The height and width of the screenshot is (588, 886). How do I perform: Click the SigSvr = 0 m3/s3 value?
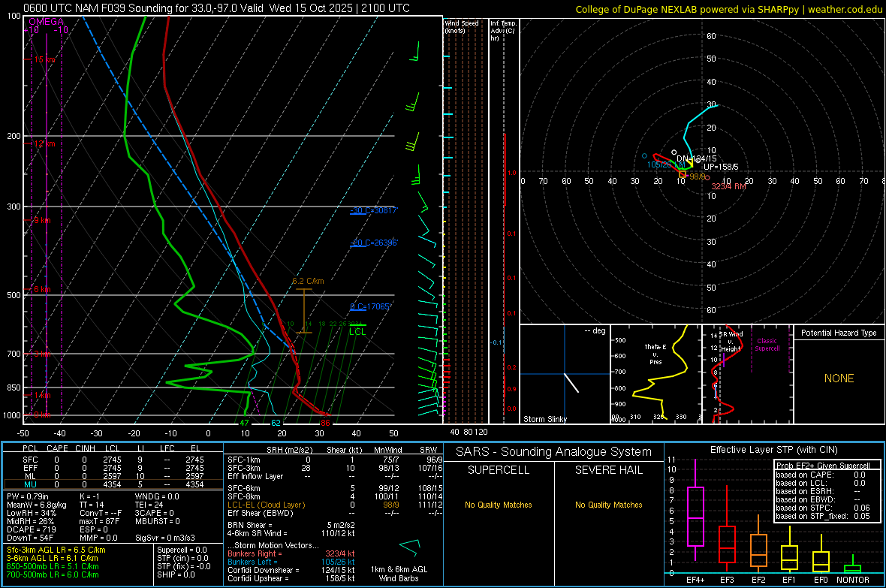[x=165, y=538]
